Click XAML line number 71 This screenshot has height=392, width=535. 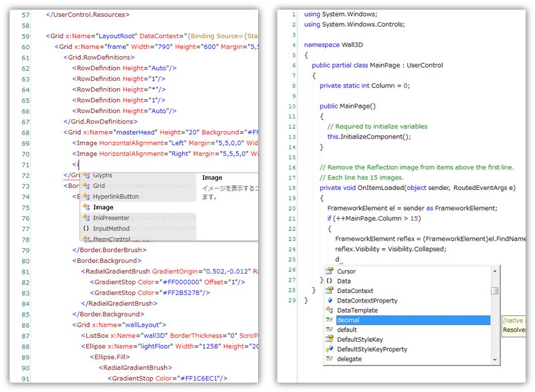click(x=25, y=165)
